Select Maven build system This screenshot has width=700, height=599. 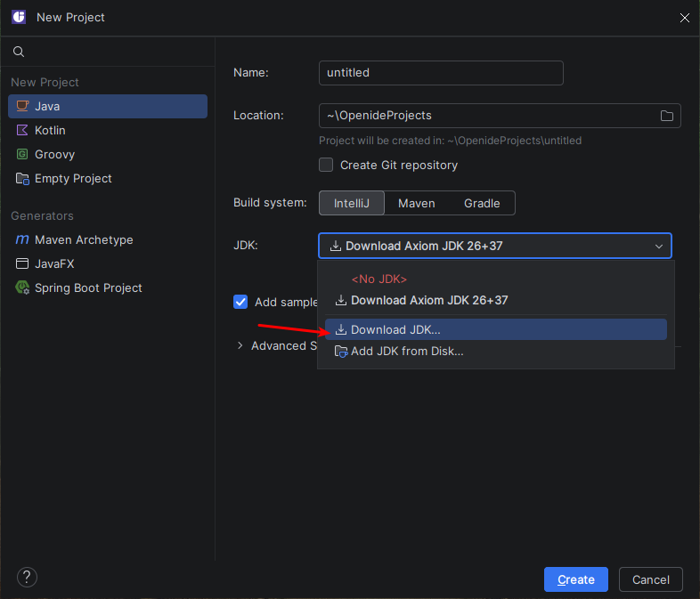[416, 204]
